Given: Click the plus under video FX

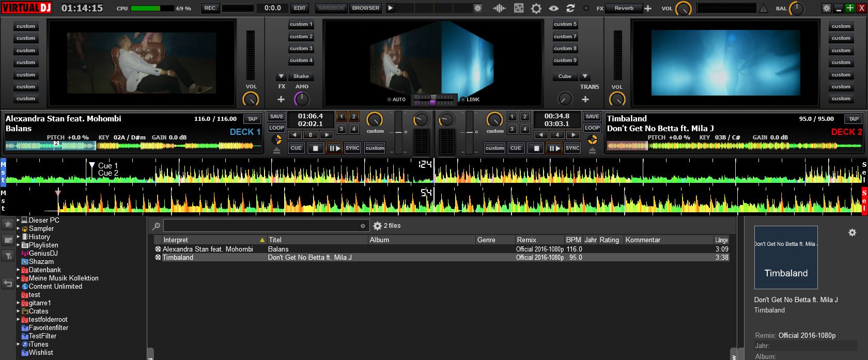Looking at the screenshot, I should pyautogui.click(x=281, y=99).
